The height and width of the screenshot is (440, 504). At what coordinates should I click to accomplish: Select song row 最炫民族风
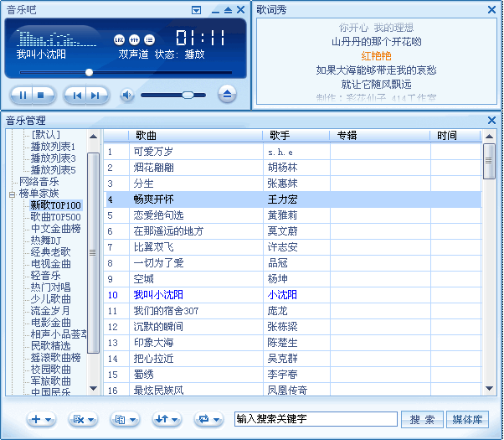click(x=292, y=390)
